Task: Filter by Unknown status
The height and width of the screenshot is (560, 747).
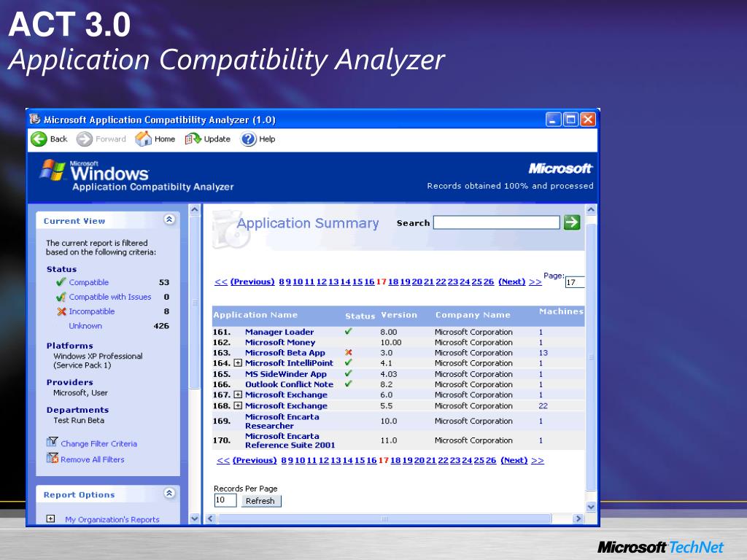Action: pyautogui.click(x=85, y=326)
